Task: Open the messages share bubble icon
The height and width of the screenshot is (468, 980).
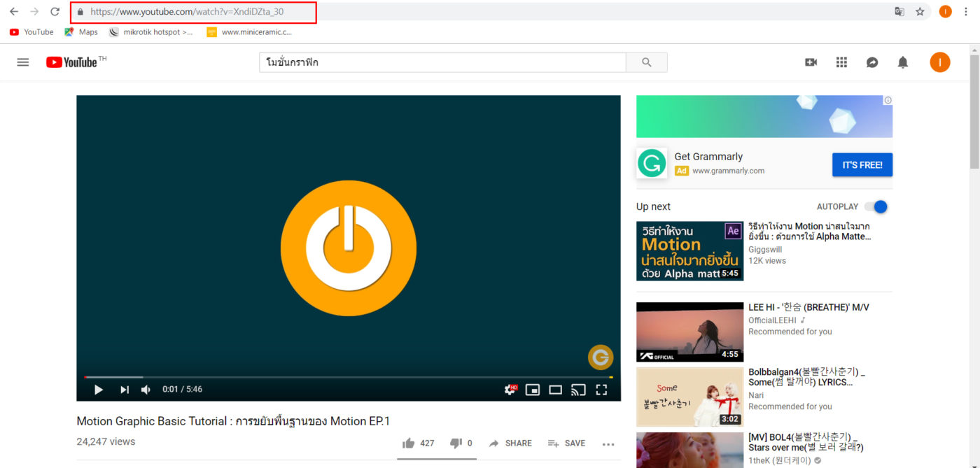Action: coord(872,62)
